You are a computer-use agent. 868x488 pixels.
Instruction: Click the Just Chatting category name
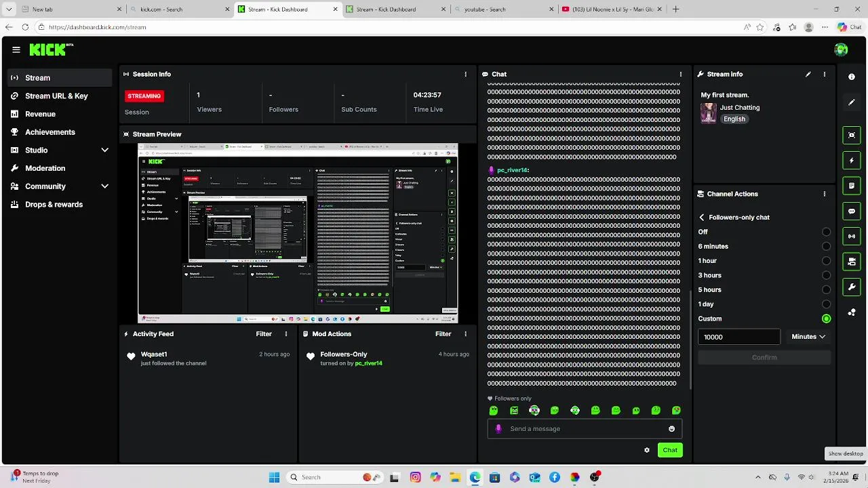(740, 107)
